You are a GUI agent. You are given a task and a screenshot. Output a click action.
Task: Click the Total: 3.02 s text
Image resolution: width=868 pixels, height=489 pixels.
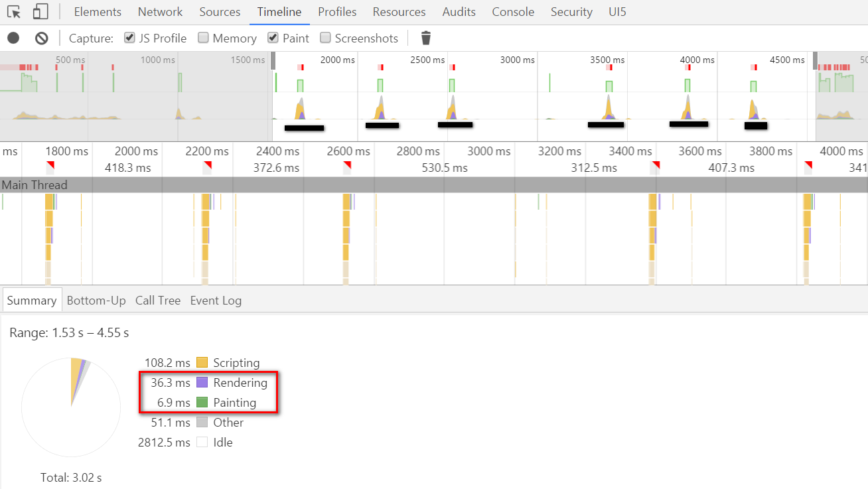(71, 477)
